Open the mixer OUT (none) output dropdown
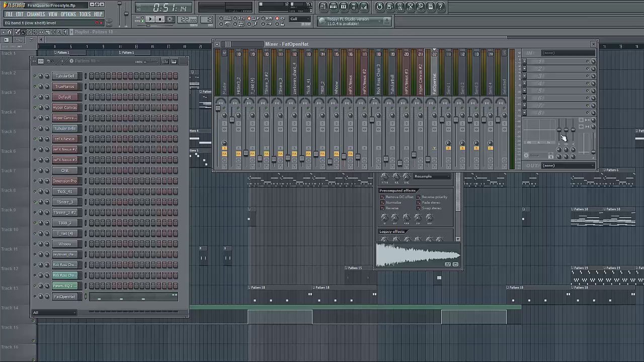This screenshot has height=362, width=644. coord(568,165)
